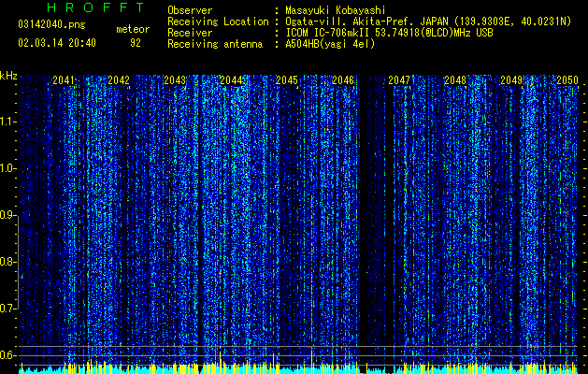This screenshot has width=588, height=374.
Task: Click the 0.7 kHz axis label
Action: click(7, 309)
